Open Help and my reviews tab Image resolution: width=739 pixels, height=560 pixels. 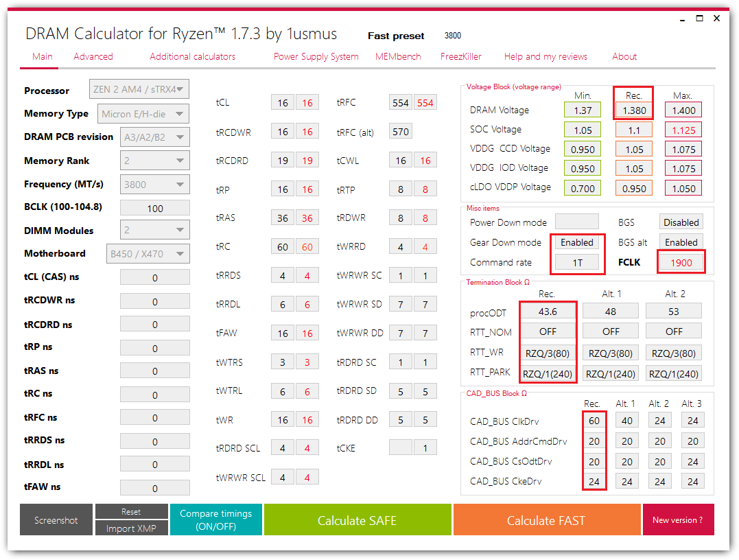tap(546, 56)
